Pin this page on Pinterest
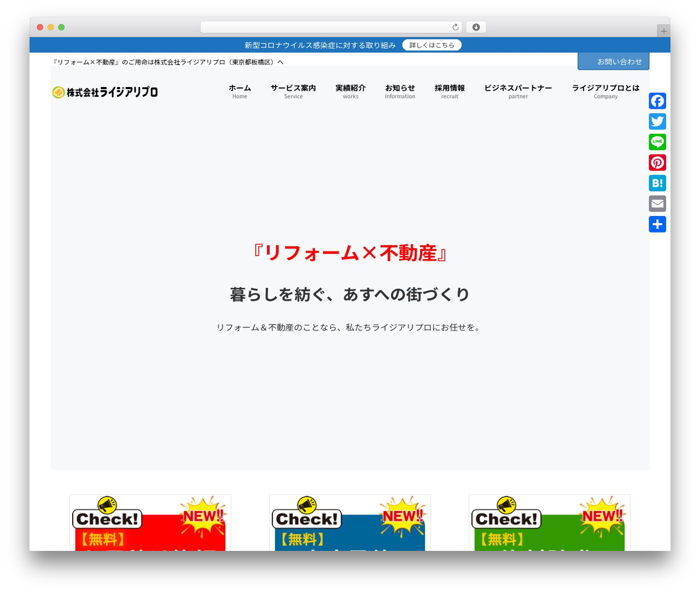The height and width of the screenshot is (593, 700). [x=657, y=162]
